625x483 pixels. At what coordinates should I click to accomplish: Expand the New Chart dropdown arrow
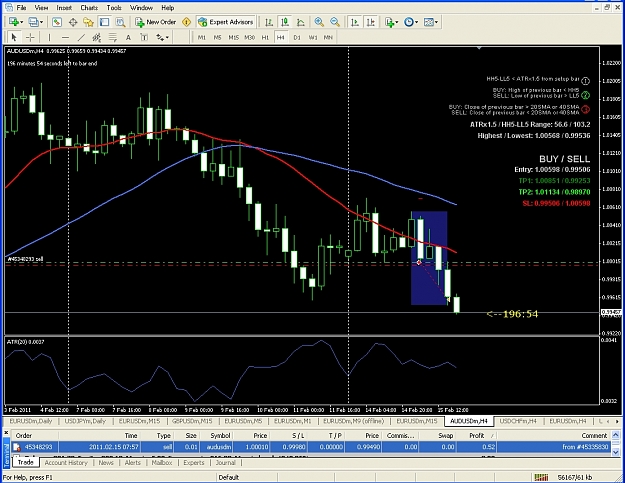22,22
